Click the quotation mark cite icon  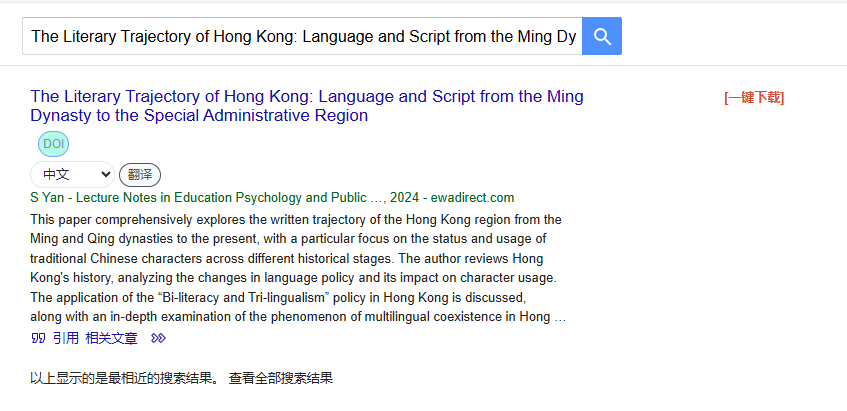pyautogui.click(x=39, y=338)
